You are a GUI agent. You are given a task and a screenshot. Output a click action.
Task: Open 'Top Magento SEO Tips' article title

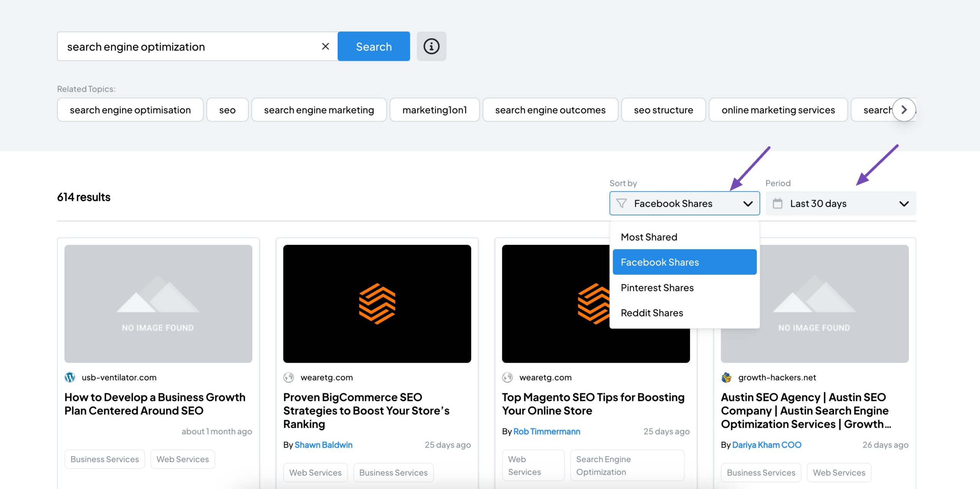point(593,404)
